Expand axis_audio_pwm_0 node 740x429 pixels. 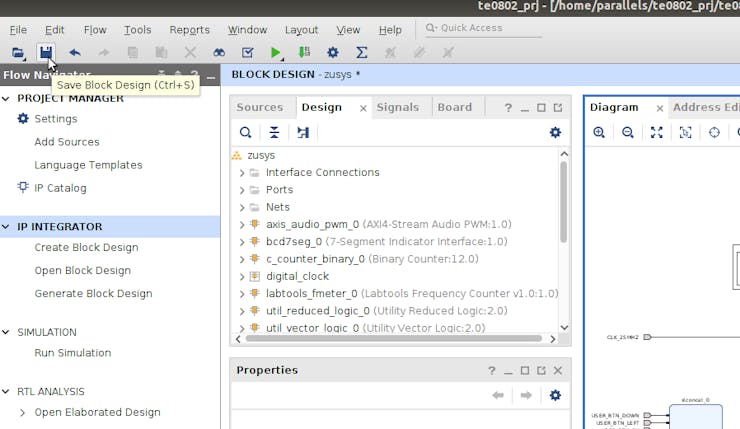pyautogui.click(x=242, y=225)
